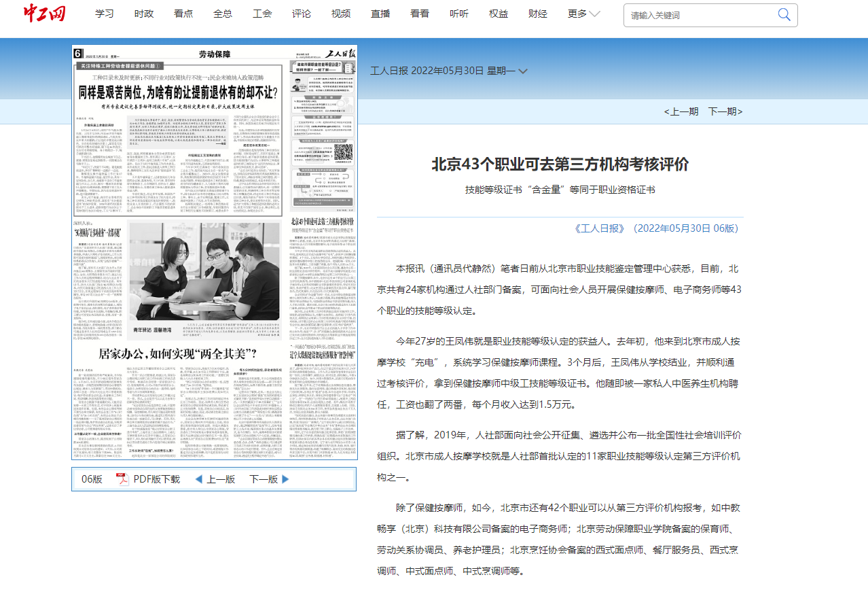This screenshot has height=592, width=868.
Task: Open the newspaper date selector dropdown
Action: point(523,71)
